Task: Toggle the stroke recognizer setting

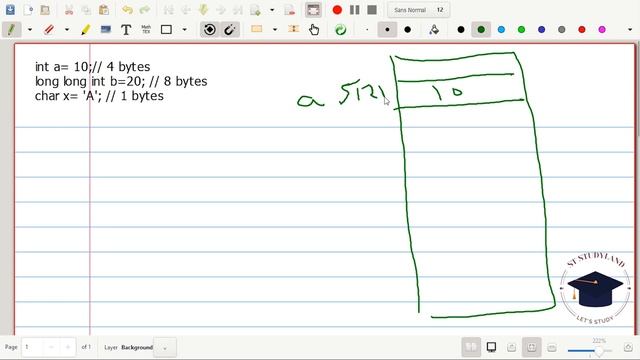Action: [210, 29]
